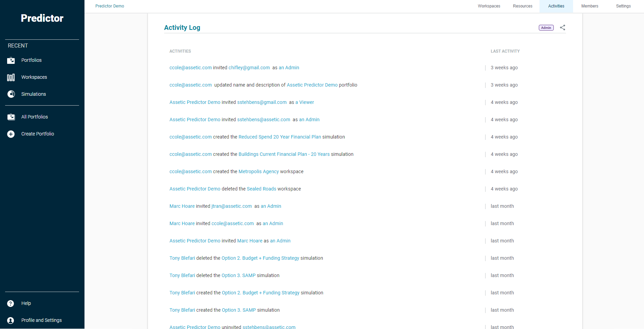Open the Help label link
Image resolution: width=644 pixels, height=329 pixels.
26,303
